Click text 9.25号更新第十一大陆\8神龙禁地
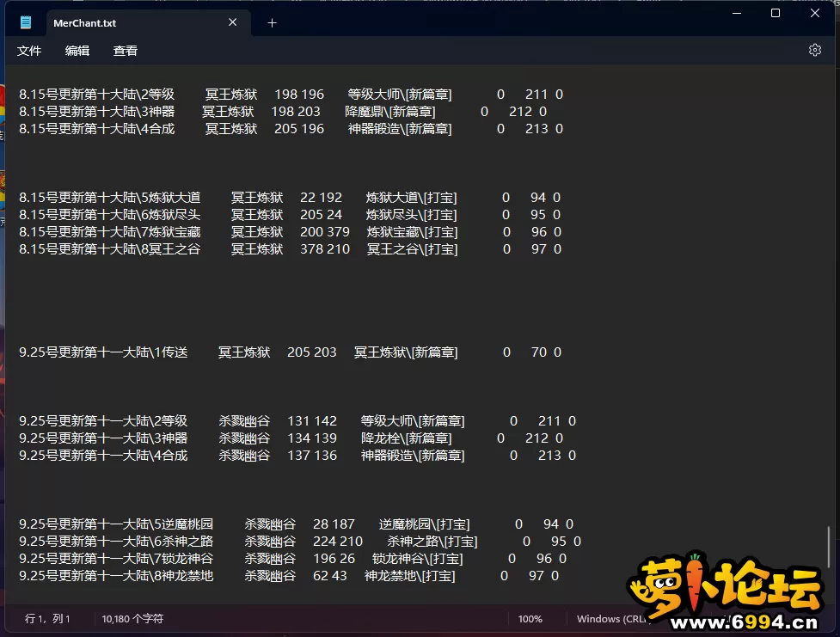840x637 pixels. 116,576
